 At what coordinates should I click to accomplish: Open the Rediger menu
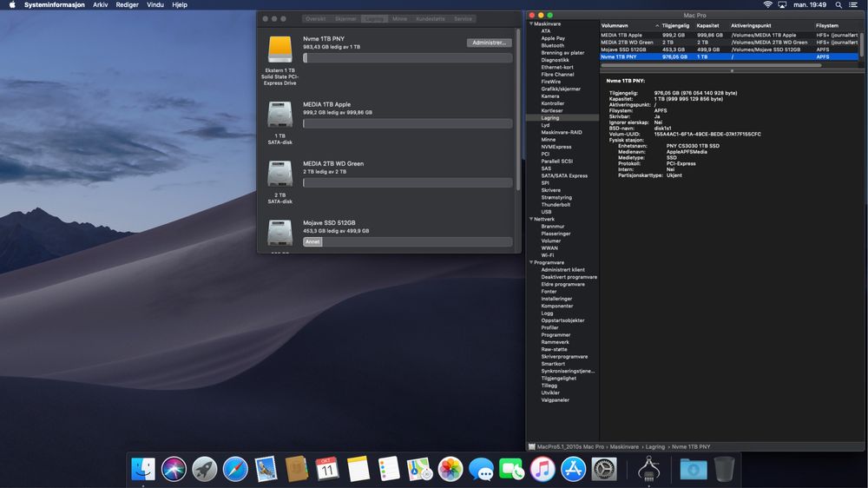point(128,4)
